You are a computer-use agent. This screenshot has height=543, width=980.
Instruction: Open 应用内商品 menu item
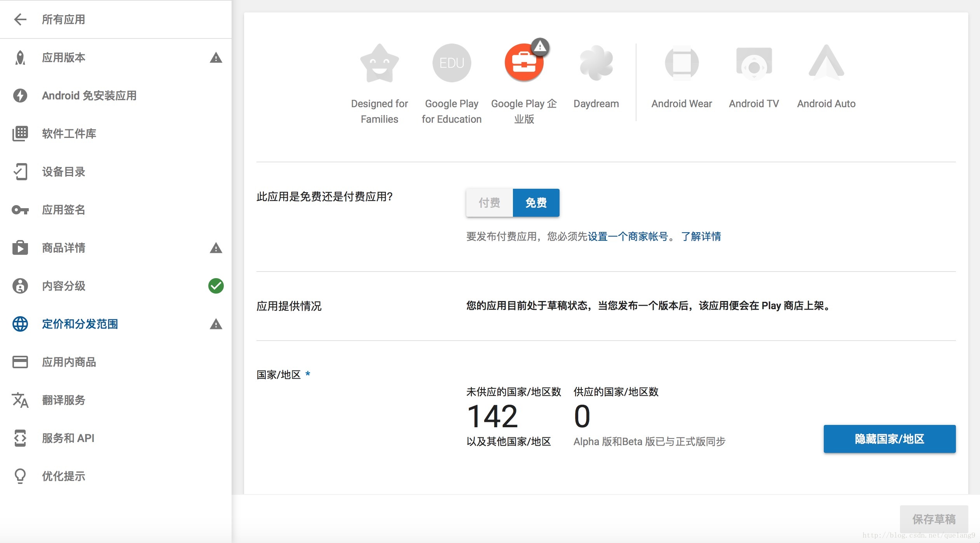[x=69, y=362]
